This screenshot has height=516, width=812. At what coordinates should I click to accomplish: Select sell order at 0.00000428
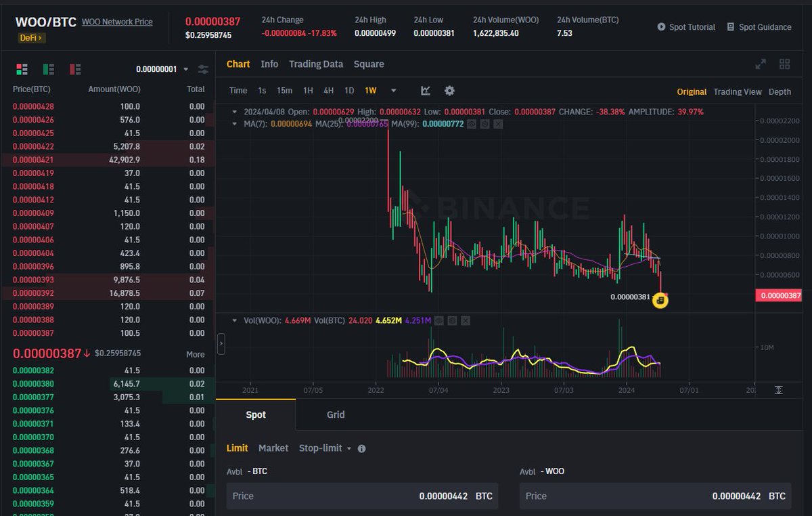tap(108, 106)
